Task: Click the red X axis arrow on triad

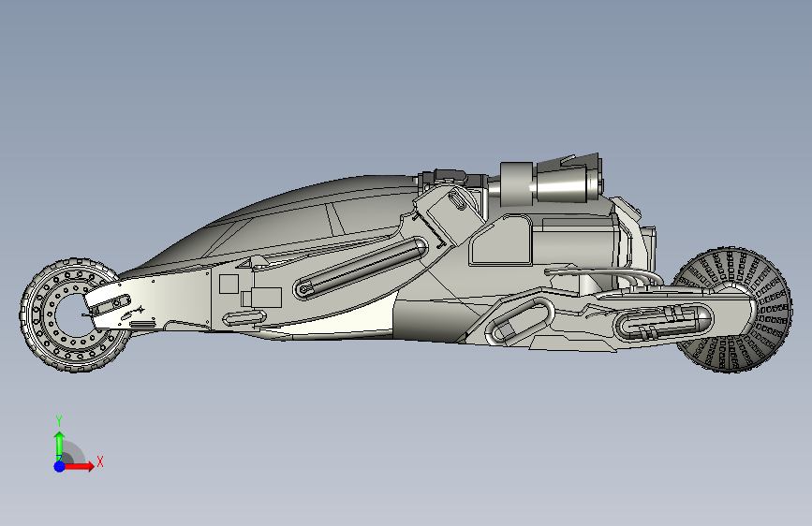Action: 79,466
